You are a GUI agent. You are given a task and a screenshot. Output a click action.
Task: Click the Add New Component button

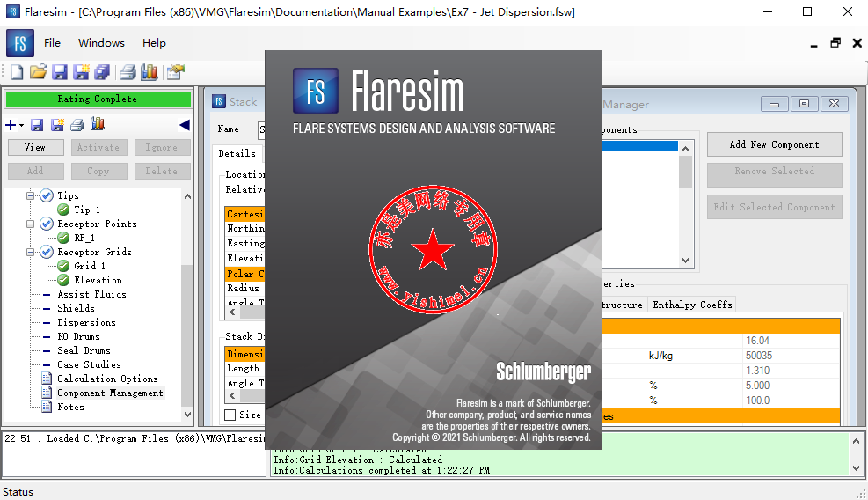tap(775, 144)
